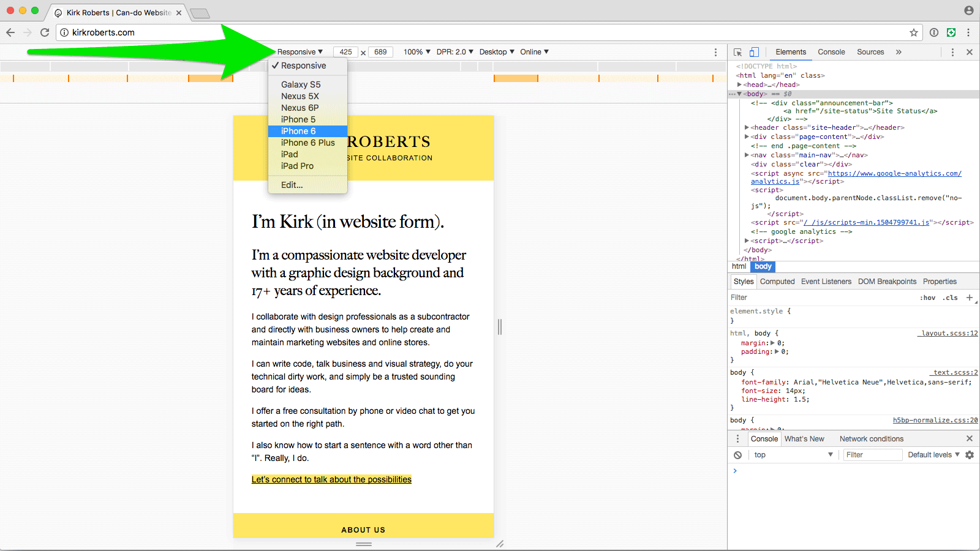Open the Event Listeners tab
The image size is (980, 551).
(826, 282)
